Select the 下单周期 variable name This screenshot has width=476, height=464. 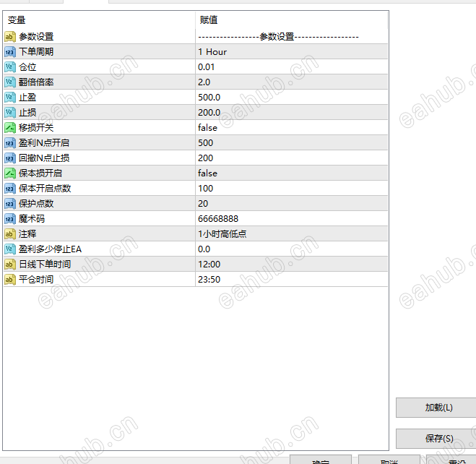point(36,51)
